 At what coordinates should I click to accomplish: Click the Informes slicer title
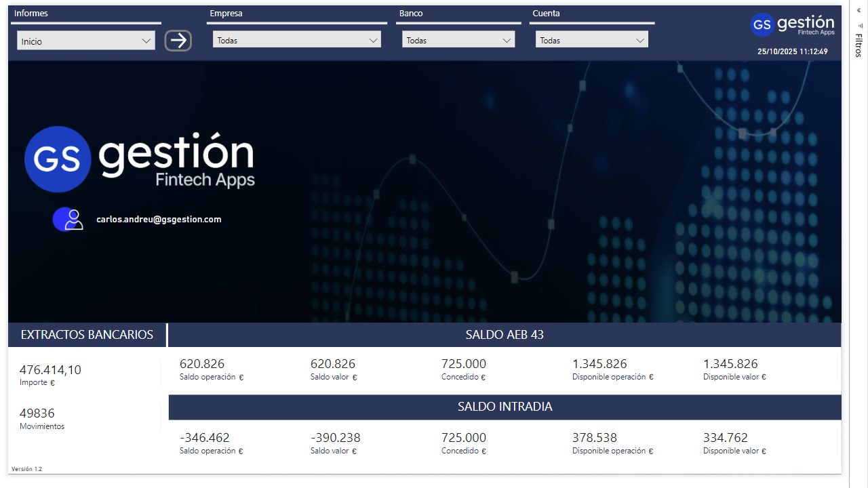31,14
